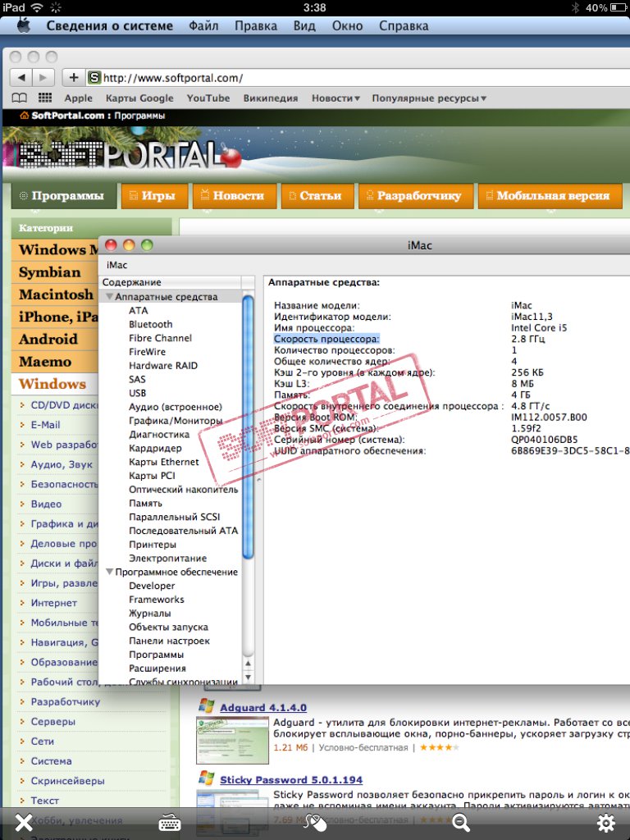The width and height of the screenshot is (630, 840).
Task: Click the softportal site favicon in address bar
Action: pos(94,78)
